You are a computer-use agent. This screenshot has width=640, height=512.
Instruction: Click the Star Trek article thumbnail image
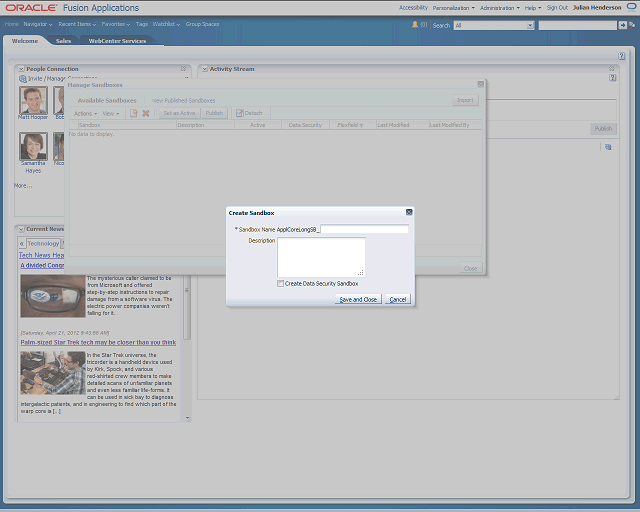click(53, 373)
